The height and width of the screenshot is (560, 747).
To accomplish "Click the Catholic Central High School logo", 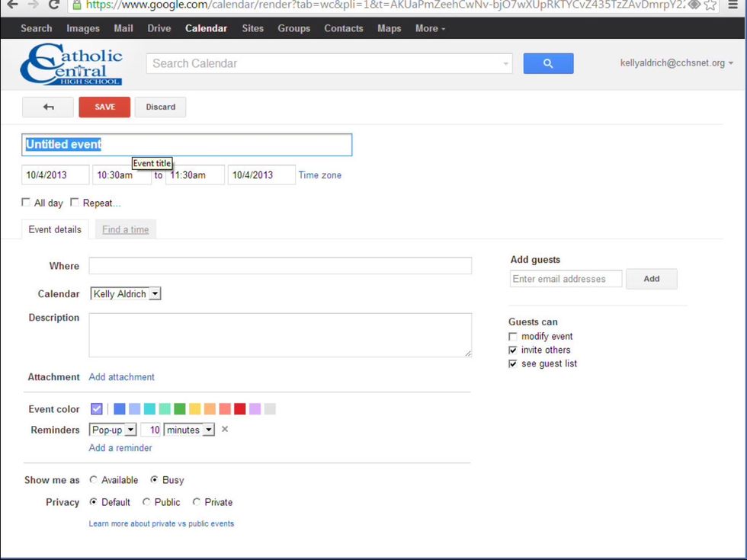I will coord(72,65).
